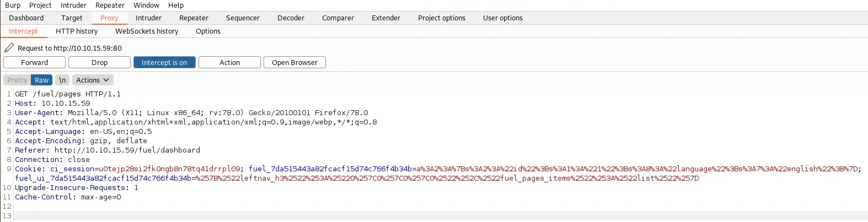This screenshot has width=868, height=222.
Task: Open the Burp menu
Action: (x=13, y=6)
